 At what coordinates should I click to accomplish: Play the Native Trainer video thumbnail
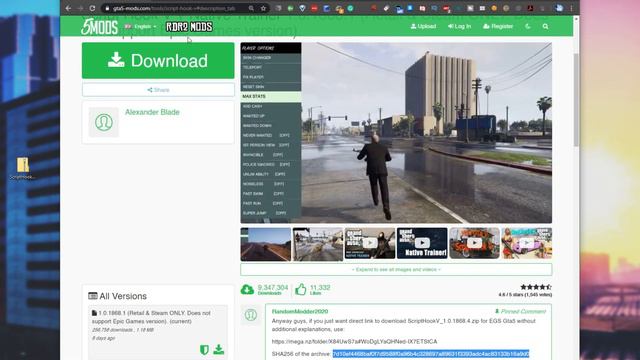pyautogui.click(x=422, y=243)
